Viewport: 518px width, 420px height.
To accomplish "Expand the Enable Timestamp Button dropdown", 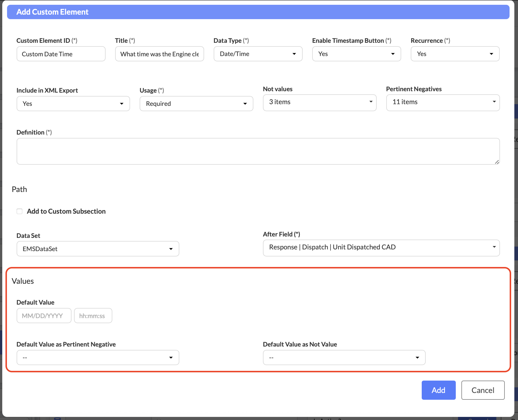I will [x=356, y=54].
